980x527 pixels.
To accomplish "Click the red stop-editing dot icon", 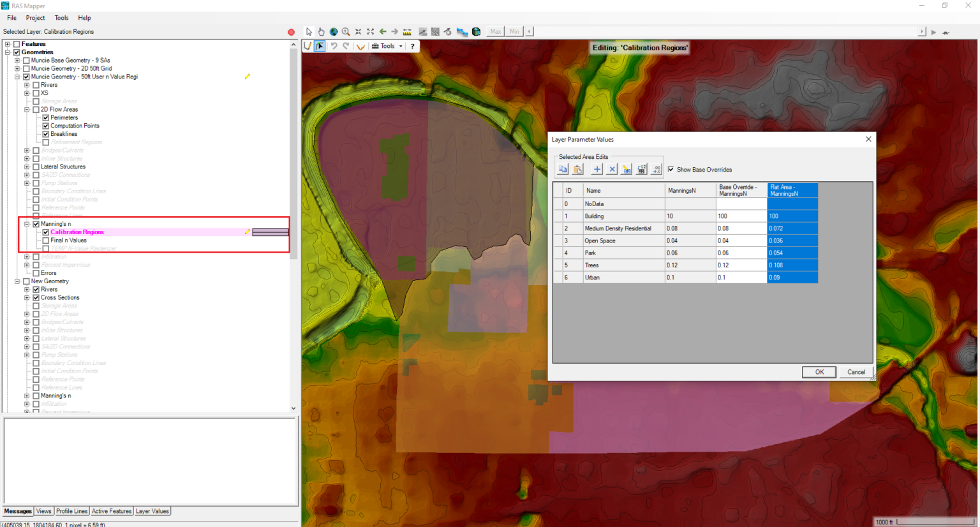I will [291, 32].
